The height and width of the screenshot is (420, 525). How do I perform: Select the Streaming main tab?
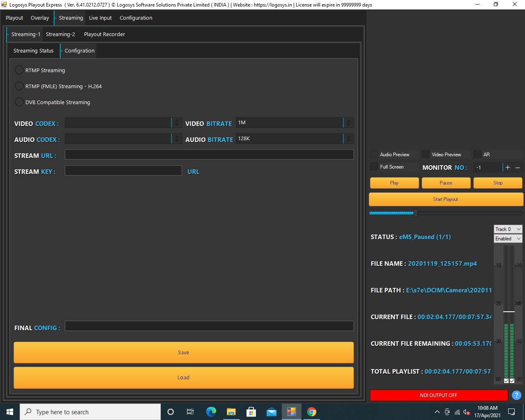pyautogui.click(x=71, y=18)
